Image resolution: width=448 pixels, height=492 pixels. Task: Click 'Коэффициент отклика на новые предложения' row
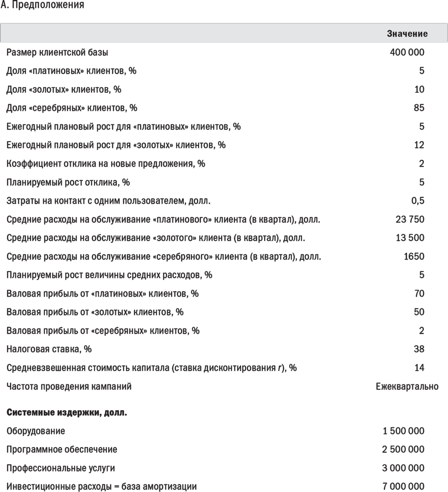point(106,164)
